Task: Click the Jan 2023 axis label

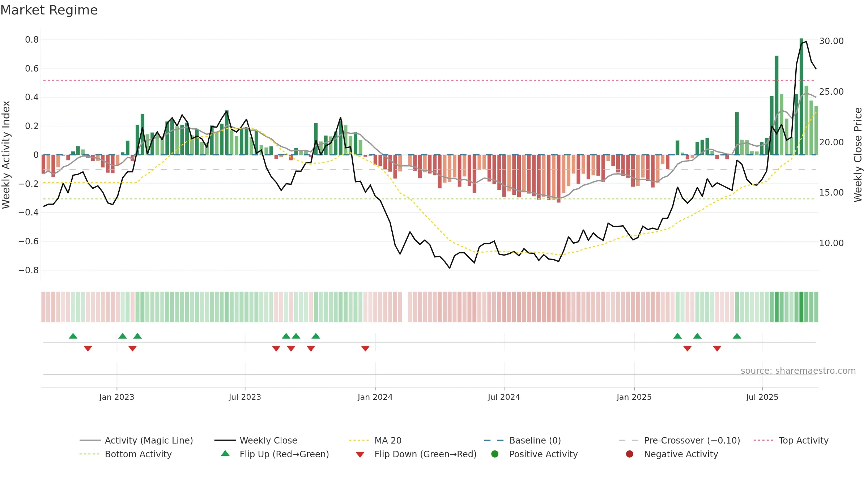Action: (117, 397)
